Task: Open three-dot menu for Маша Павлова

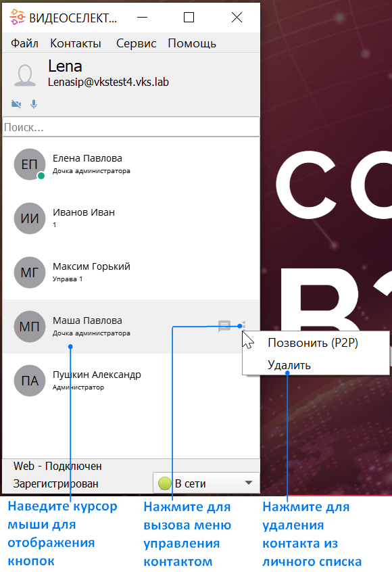Action: 244,325
